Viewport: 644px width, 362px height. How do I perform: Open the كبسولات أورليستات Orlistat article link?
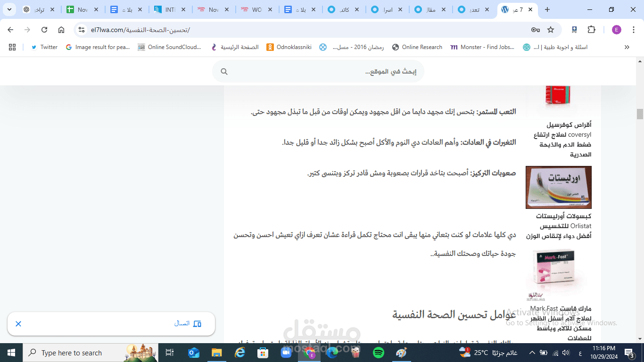(559, 226)
